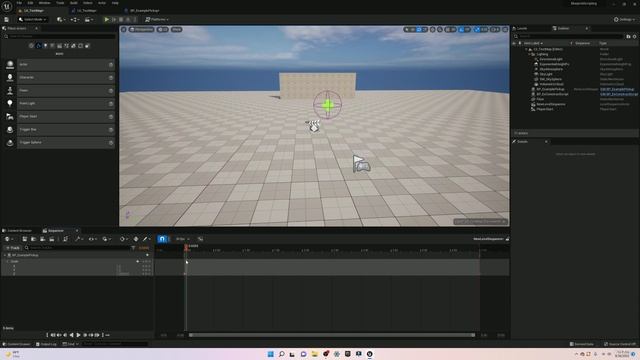Switch to the Content Browser tab
The image size is (640, 360).
tap(17, 231)
